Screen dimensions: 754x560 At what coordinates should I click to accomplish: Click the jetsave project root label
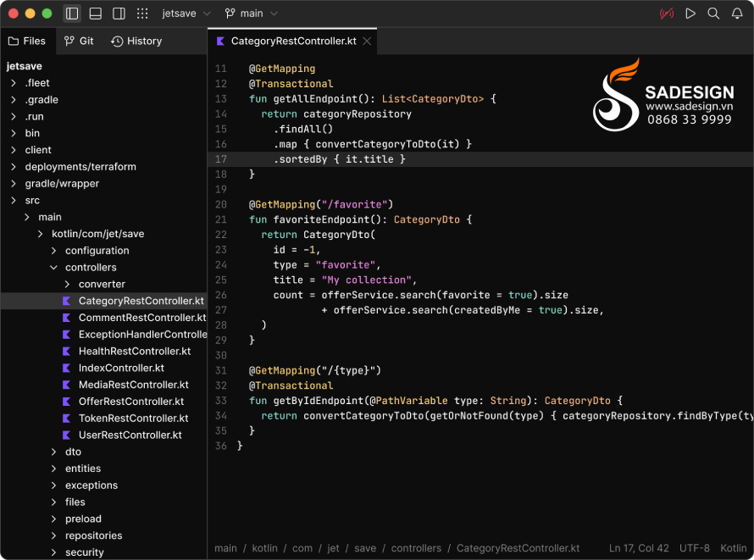click(24, 66)
